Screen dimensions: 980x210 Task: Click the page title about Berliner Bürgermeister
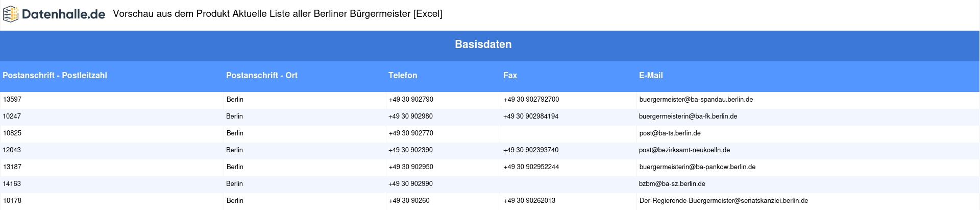[278, 14]
